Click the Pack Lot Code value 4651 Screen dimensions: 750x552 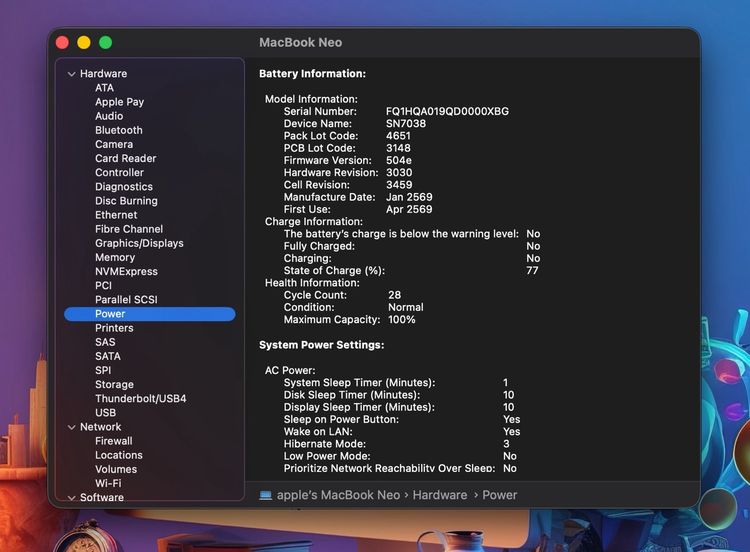398,136
